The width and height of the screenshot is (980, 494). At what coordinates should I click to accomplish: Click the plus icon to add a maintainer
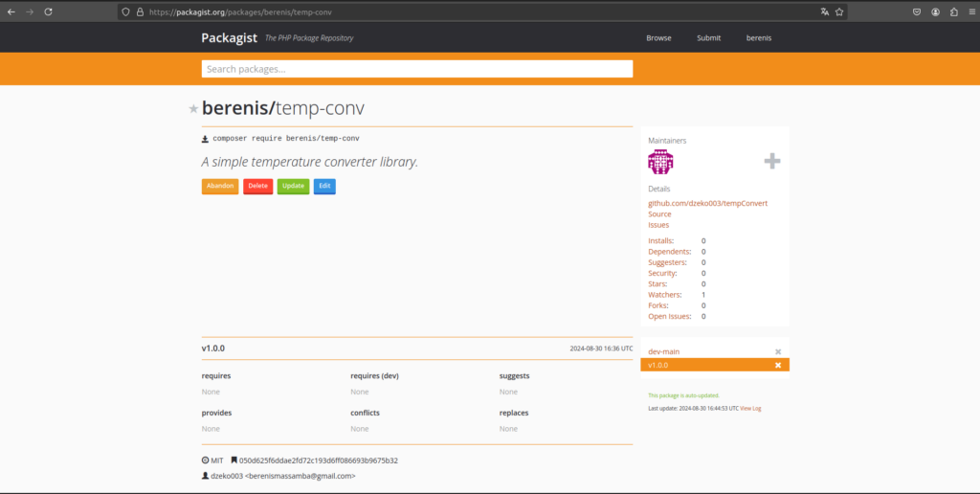tap(771, 161)
